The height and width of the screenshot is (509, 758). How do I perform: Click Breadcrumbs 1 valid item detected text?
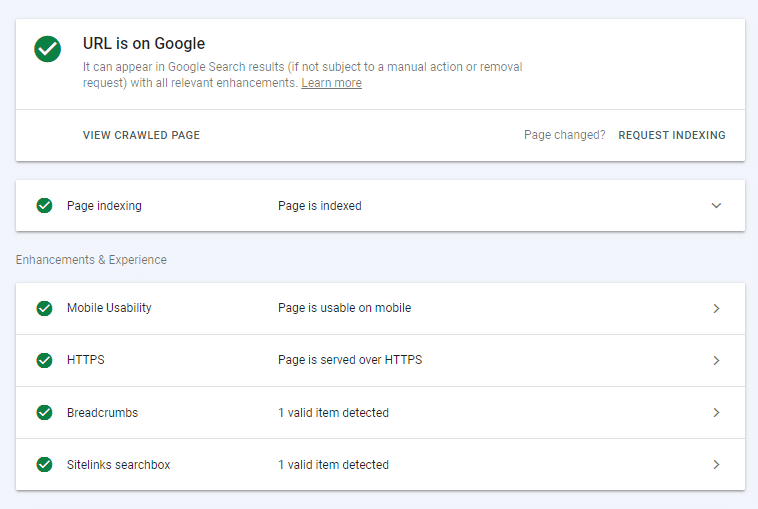point(333,412)
